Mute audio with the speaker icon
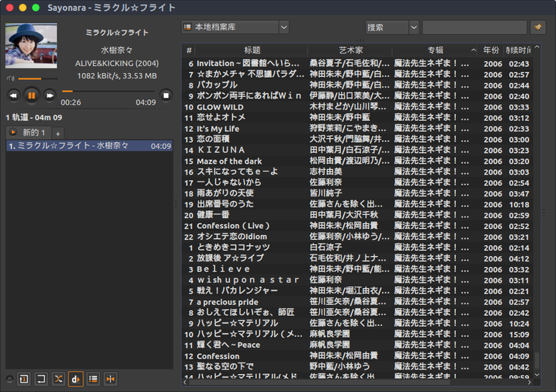The width and height of the screenshot is (556, 392). pos(11,78)
